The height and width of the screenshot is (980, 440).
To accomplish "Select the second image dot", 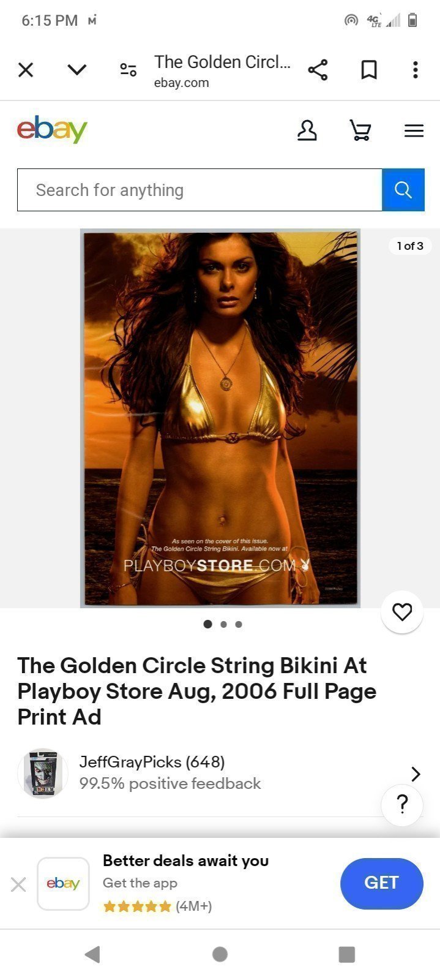I will coord(223,624).
